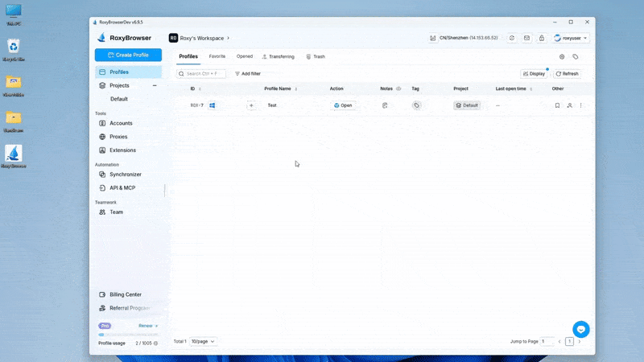Click the profile usage progress bar
644x362 pixels.
click(x=129, y=335)
